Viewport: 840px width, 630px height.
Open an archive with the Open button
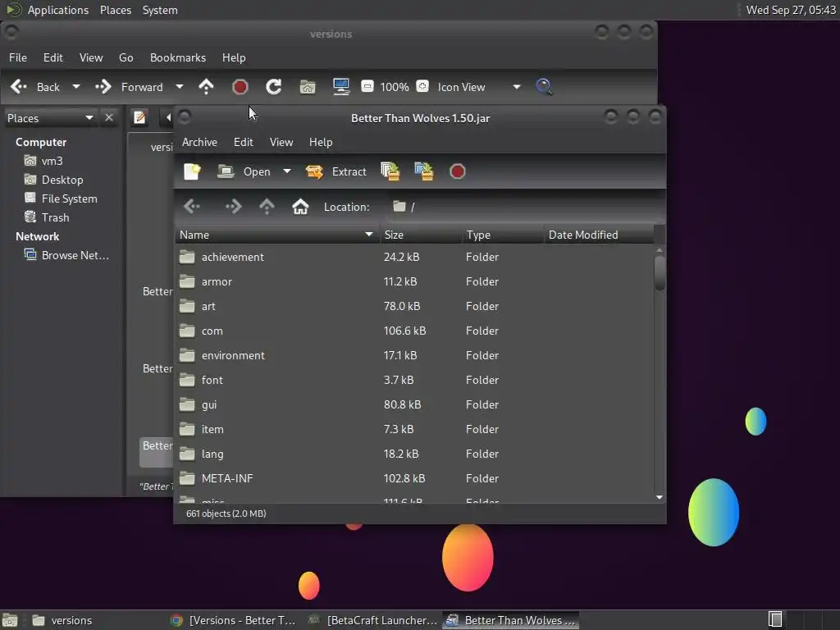click(244, 171)
